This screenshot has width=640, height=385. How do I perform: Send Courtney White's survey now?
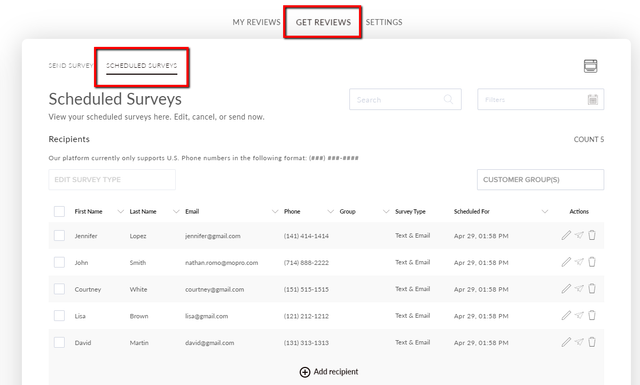click(579, 289)
